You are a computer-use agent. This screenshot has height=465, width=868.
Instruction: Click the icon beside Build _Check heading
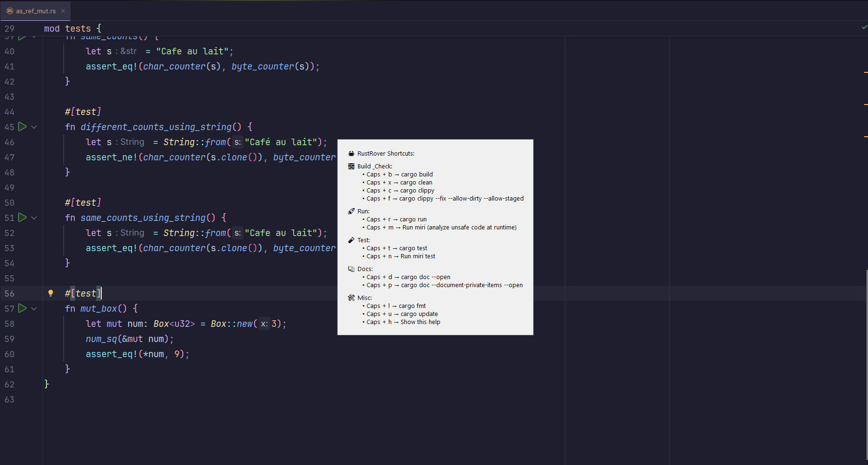pyautogui.click(x=351, y=167)
